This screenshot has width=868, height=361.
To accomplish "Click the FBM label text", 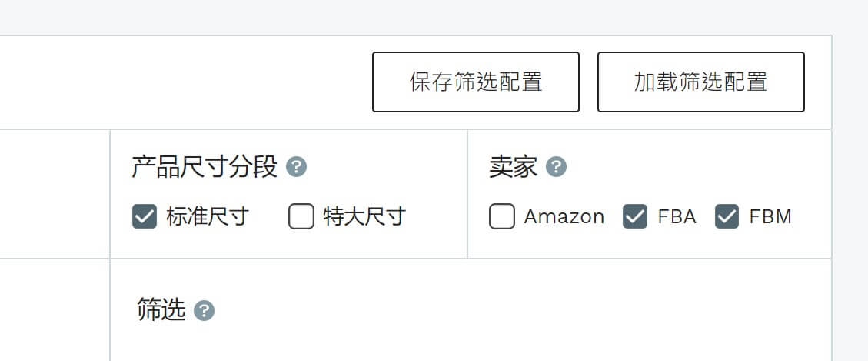I will pyautogui.click(x=770, y=217).
